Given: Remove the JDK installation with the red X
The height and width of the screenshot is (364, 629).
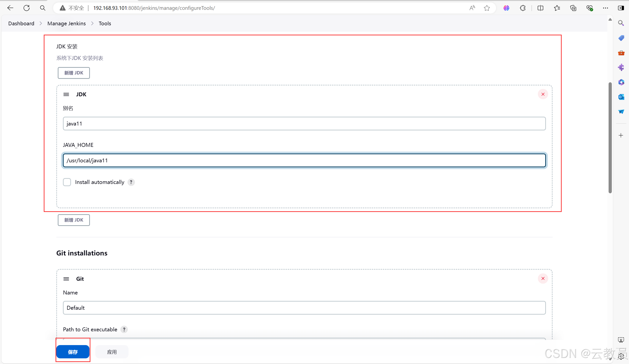Looking at the screenshot, I should tap(543, 94).
